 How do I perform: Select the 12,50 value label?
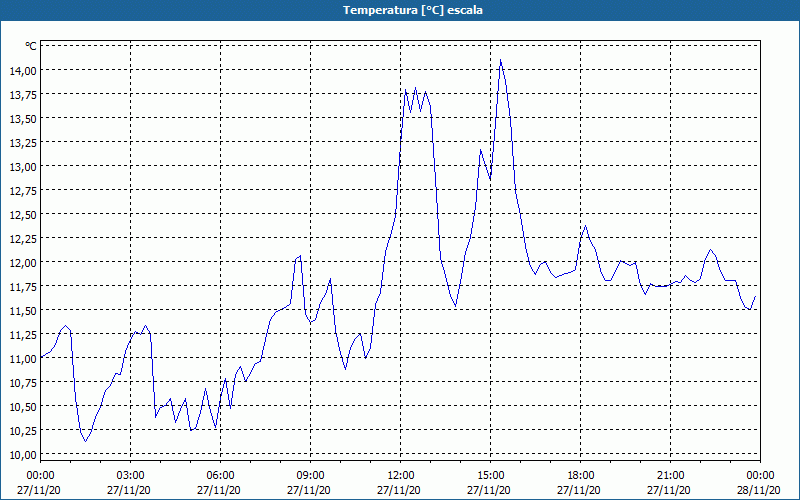23,214
